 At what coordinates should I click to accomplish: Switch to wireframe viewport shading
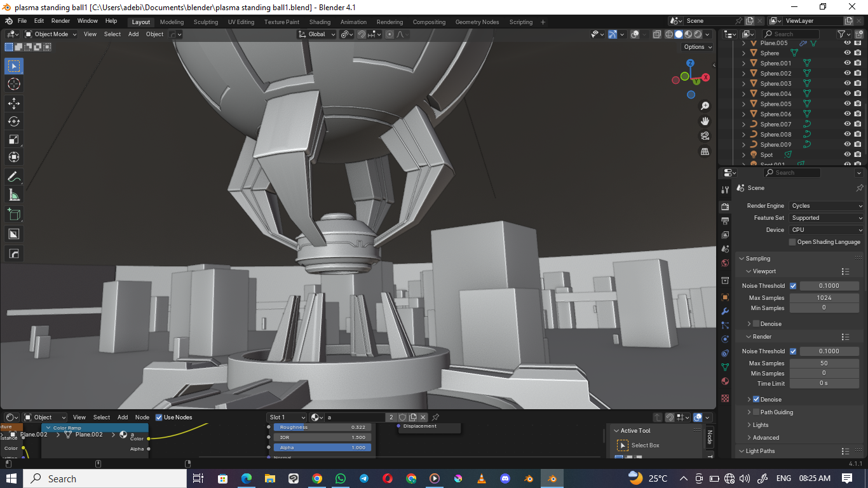click(669, 34)
